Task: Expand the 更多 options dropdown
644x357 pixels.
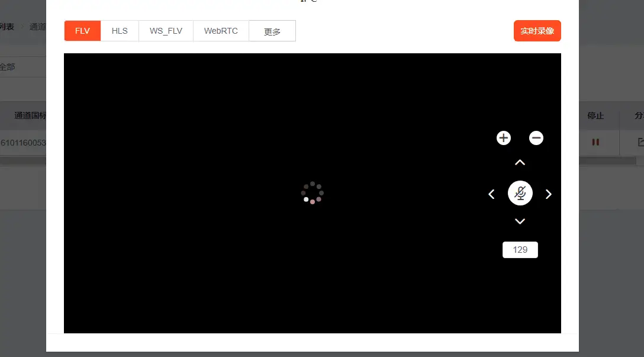Action: (x=272, y=31)
